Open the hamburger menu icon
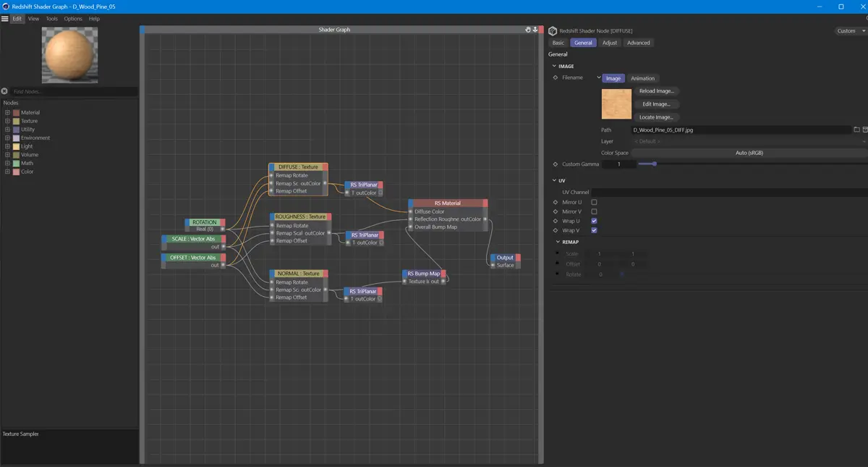Screen dimensions: 868x467 click(x=4, y=18)
